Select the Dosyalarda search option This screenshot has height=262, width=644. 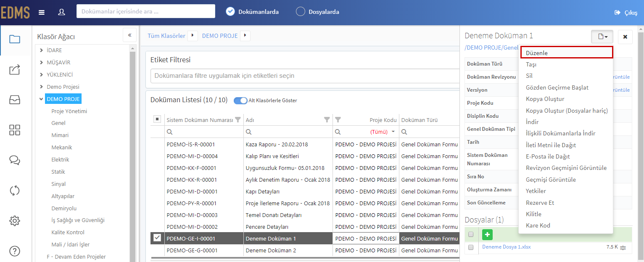pyautogui.click(x=301, y=11)
